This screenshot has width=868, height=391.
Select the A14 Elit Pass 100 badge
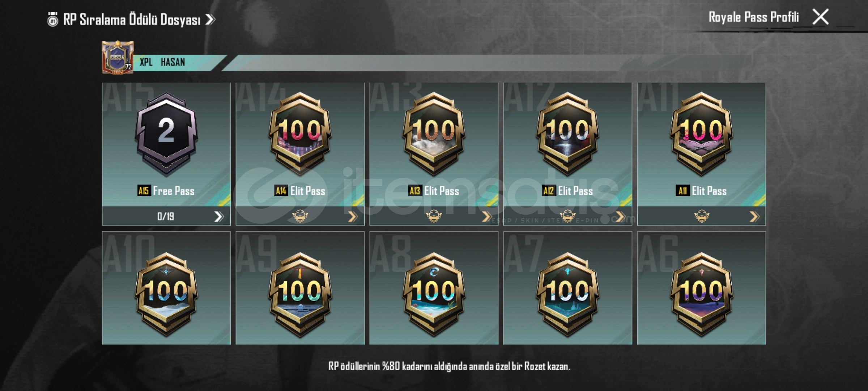[300, 134]
